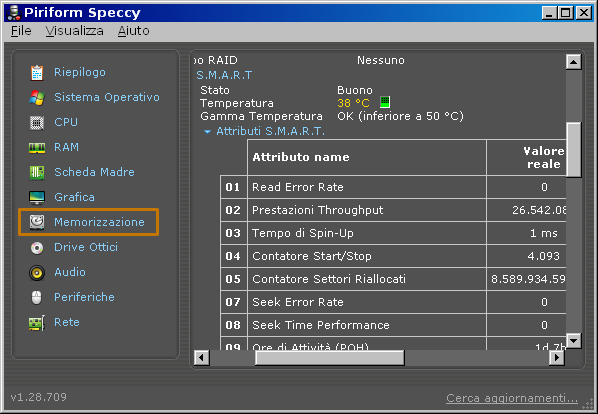The height and width of the screenshot is (414, 598).
Task: Click the Speccy title bar icon
Action: point(14,13)
